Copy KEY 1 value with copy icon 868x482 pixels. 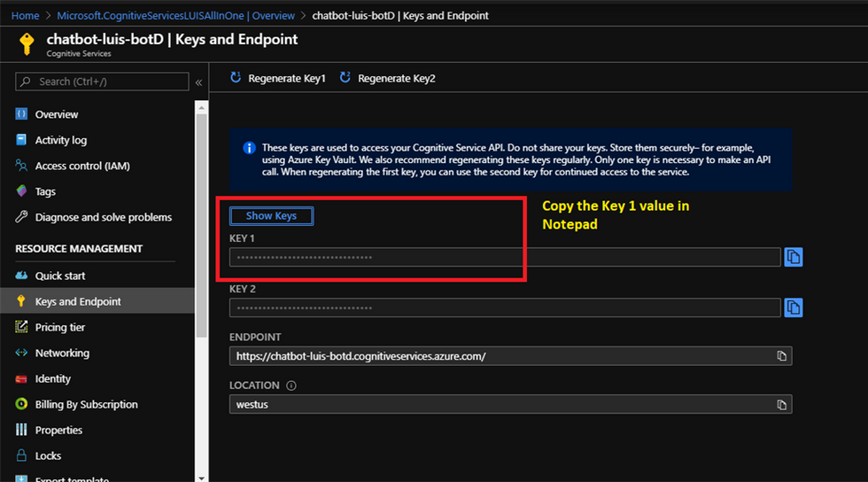(794, 257)
